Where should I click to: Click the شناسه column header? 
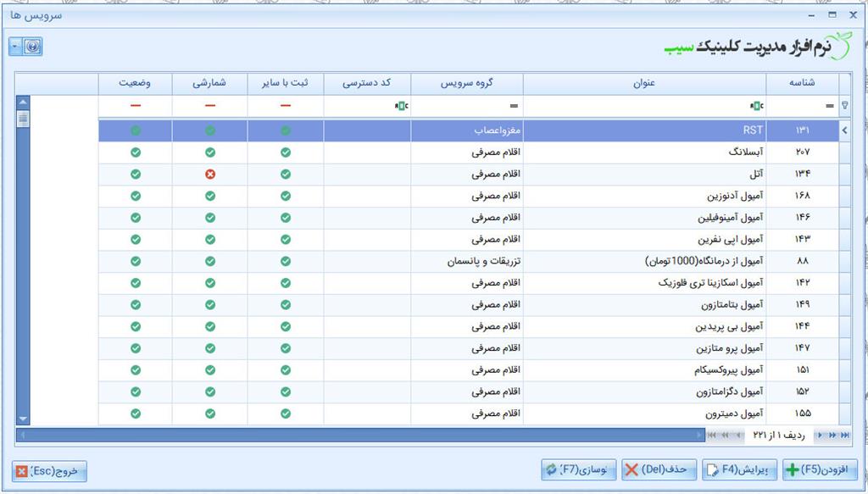click(x=802, y=83)
